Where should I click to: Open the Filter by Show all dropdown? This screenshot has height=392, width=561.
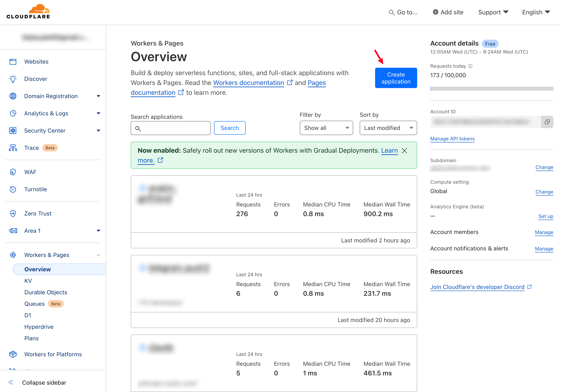[x=326, y=128]
